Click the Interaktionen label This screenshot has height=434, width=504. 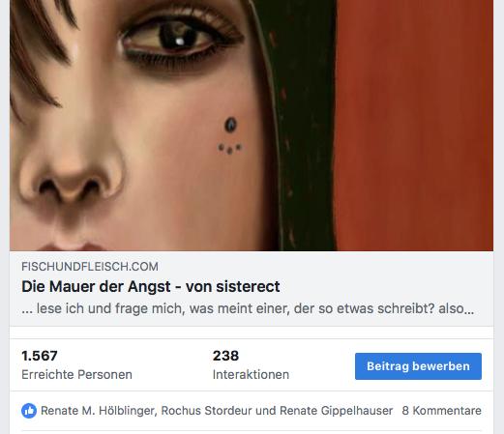point(251,375)
